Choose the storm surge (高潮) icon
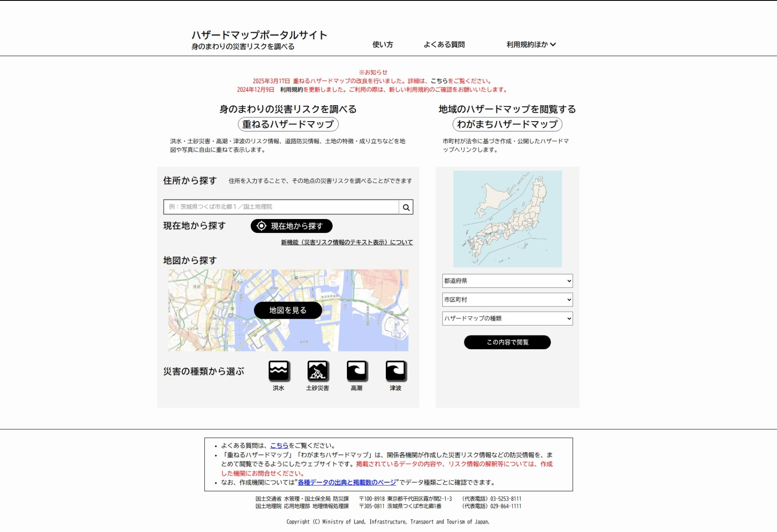Screen dimensions: 777x532 coord(356,371)
